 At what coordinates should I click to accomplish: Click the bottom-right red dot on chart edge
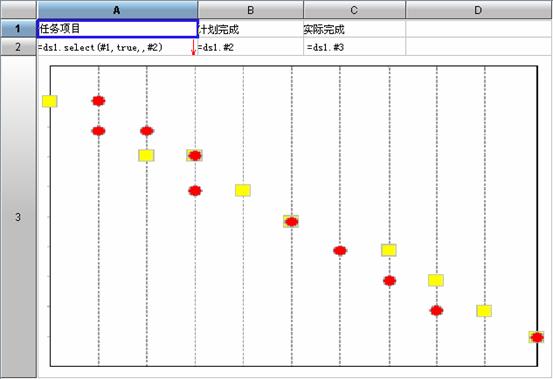point(537,337)
